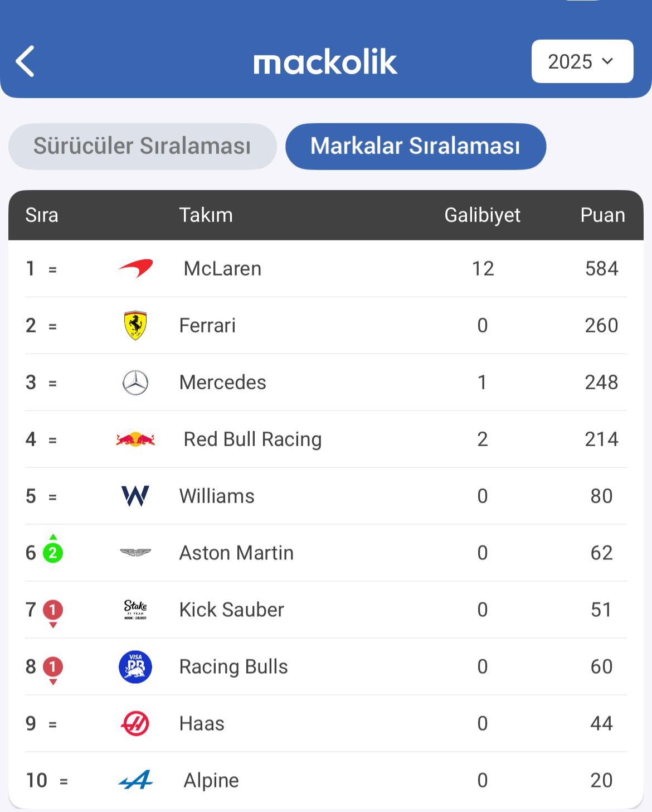Click the Aston Martin wings logo
This screenshot has height=812, width=652.
135,553
